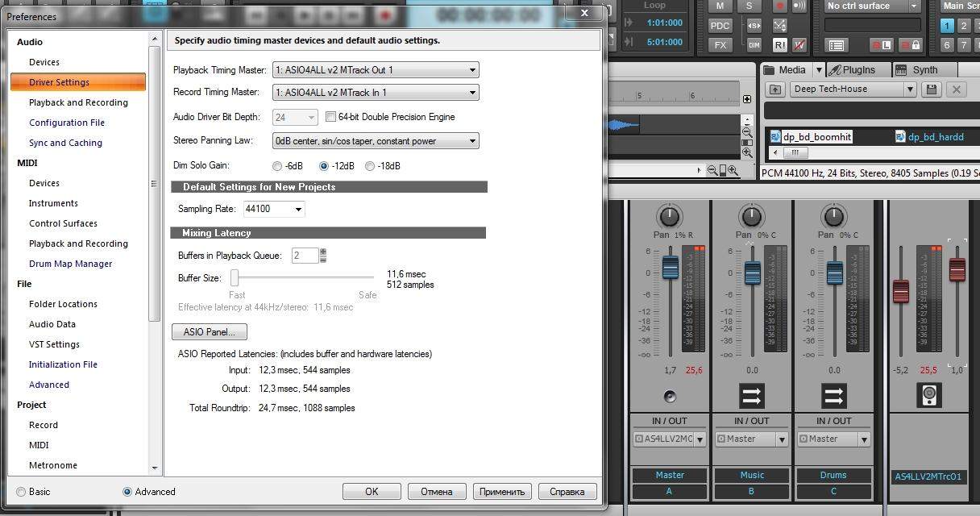Open the Sync and Caching page
Image resolution: width=980 pixels, height=516 pixels.
(65, 143)
